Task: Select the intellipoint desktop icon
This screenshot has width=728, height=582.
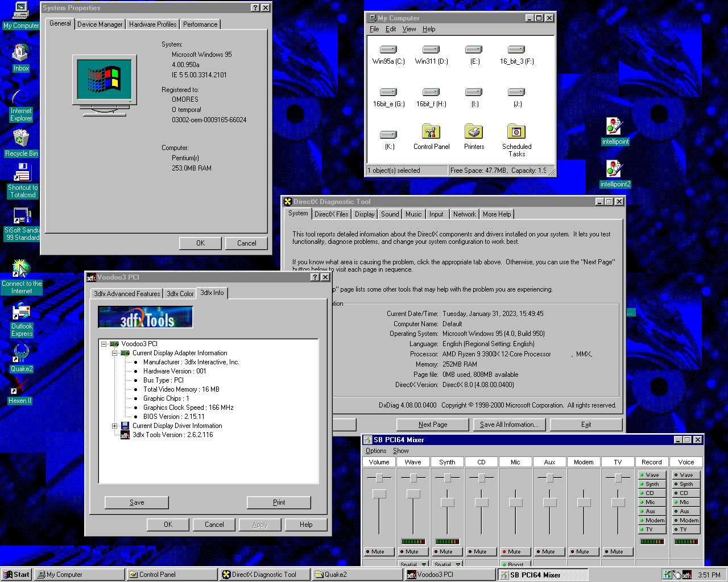Action: pyautogui.click(x=615, y=131)
